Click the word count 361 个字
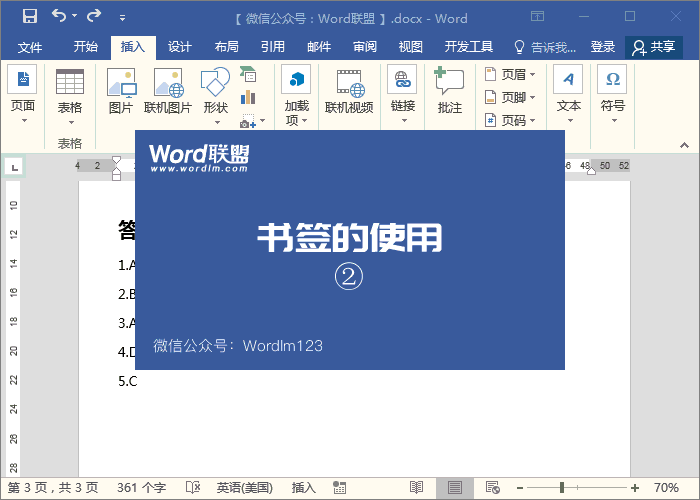This screenshot has width=700, height=500. [x=142, y=488]
